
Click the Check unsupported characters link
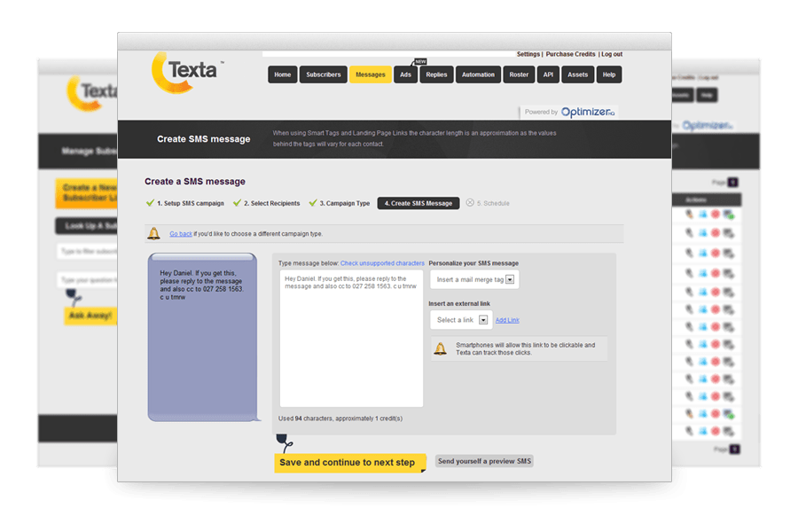coord(382,263)
